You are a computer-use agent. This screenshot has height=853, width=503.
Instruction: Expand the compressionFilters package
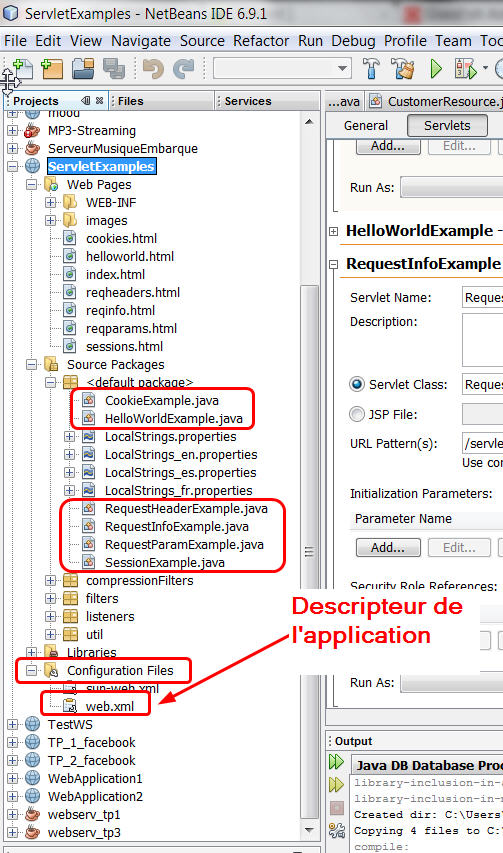pyautogui.click(x=51, y=581)
